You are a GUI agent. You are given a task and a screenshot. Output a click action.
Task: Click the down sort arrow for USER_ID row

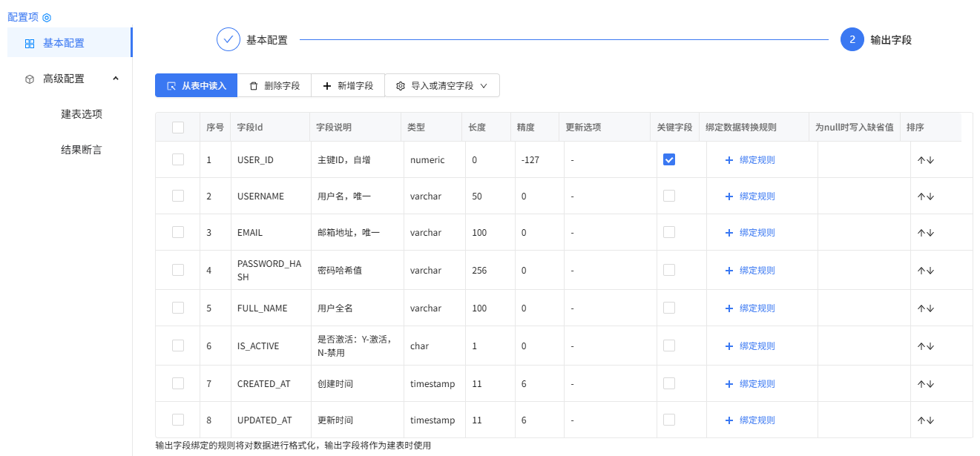click(x=929, y=159)
